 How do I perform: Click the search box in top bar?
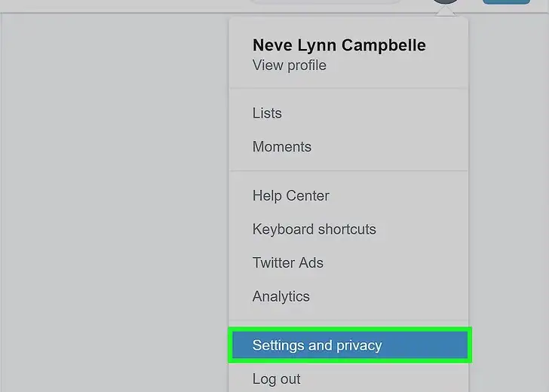[x=324, y=2]
